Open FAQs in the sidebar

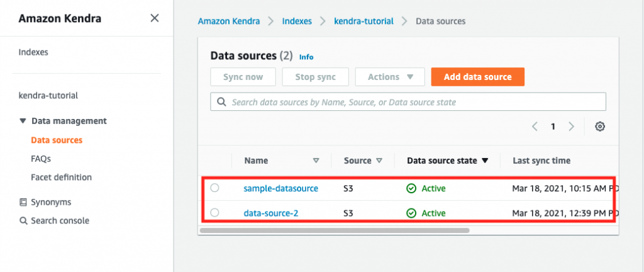click(x=41, y=159)
